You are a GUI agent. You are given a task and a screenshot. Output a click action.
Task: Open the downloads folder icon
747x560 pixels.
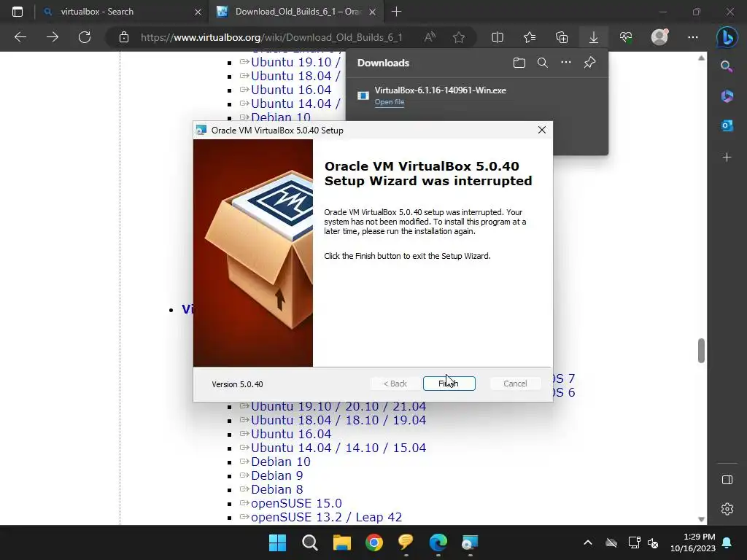point(519,63)
